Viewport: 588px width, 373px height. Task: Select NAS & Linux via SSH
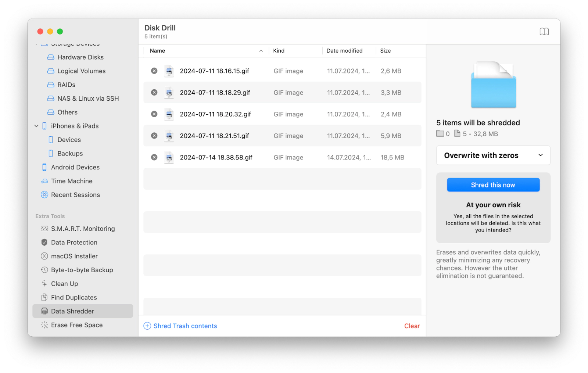tap(88, 98)
